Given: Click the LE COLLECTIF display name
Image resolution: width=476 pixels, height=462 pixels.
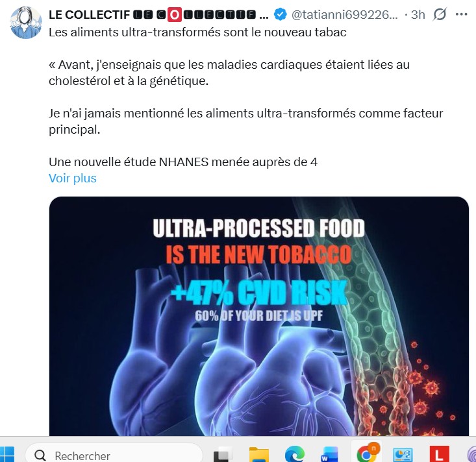Looking at the screenshot, I should click(158, 14).
